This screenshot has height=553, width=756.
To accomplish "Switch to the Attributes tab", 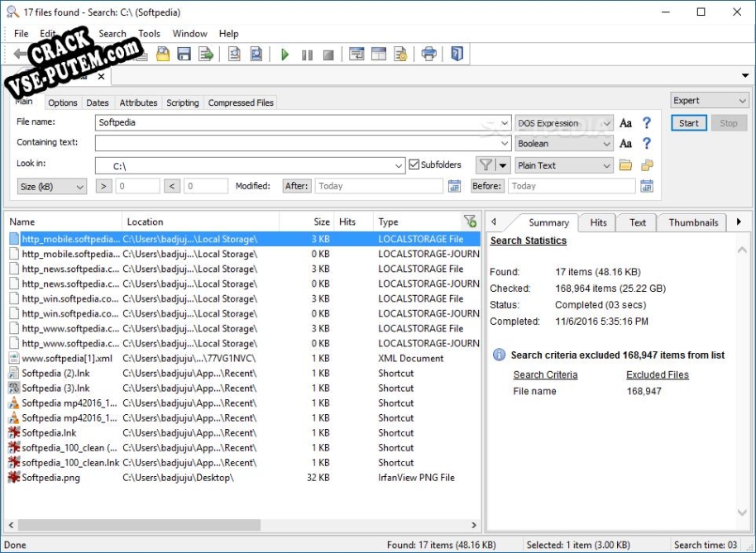I will click(x=138, y=102).
